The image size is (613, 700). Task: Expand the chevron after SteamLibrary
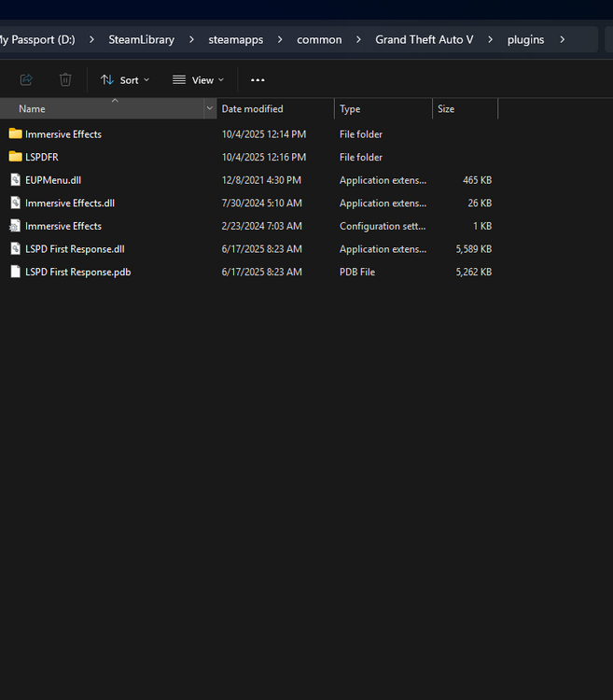pyautogui.click(x=191, y=40)
